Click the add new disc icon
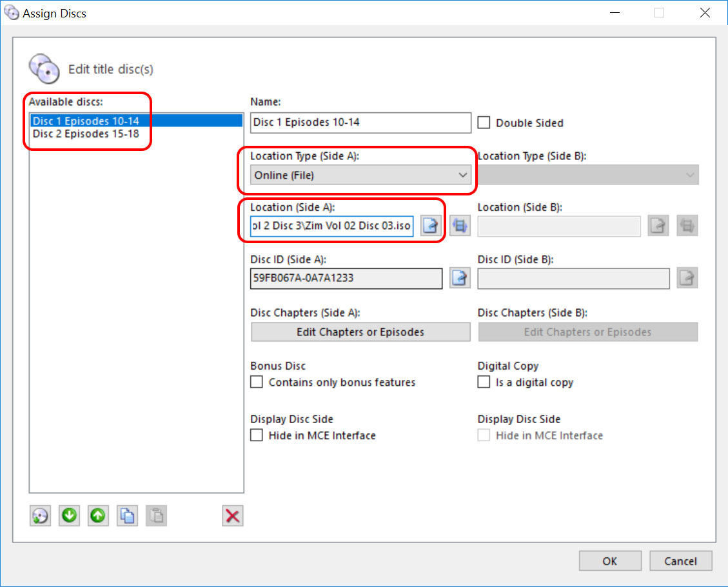The image size is (728, 587). (x=41, y=516)
